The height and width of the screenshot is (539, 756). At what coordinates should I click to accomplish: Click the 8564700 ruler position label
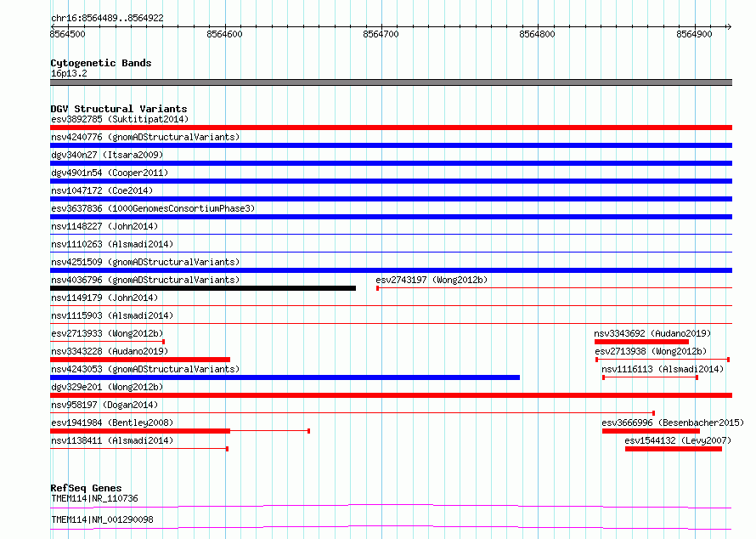[381, 34]
